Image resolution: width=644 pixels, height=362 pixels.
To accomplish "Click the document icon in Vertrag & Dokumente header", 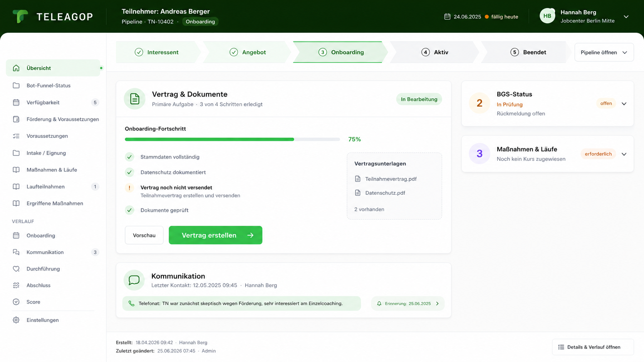I will 134,99.
